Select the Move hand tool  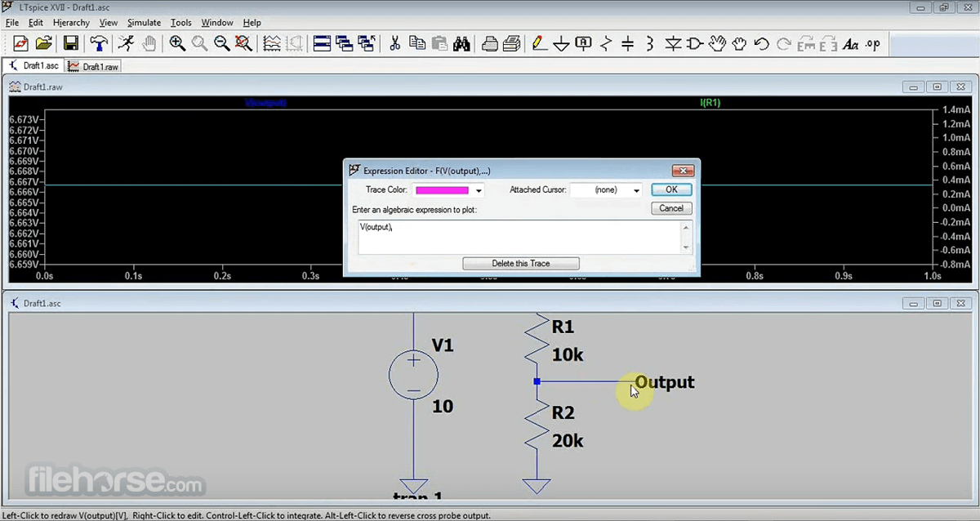pyautogui.click(x=717, y=43)
